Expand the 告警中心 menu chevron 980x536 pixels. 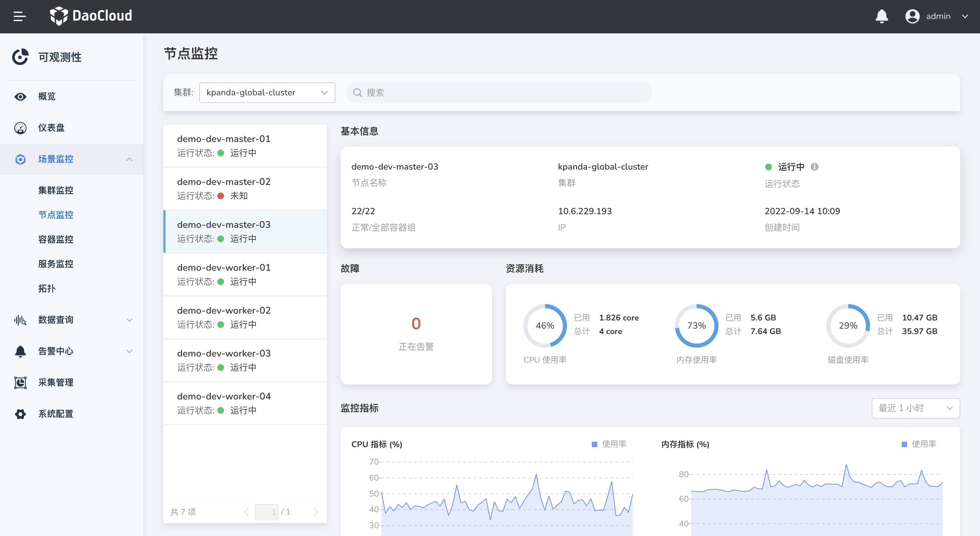(129, 351)
